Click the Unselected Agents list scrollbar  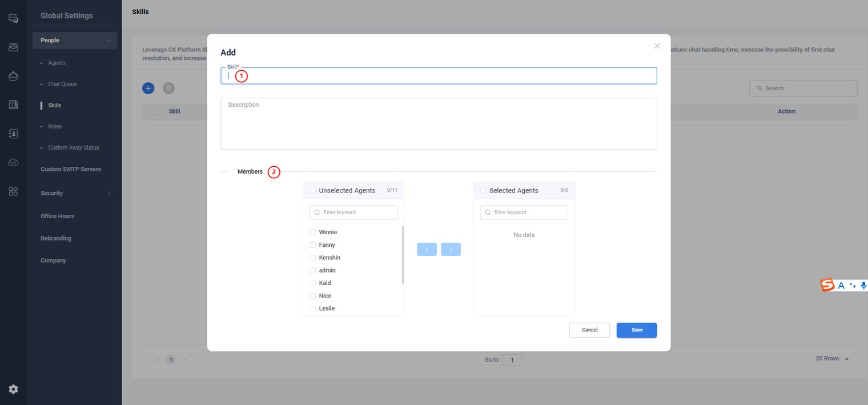point(403,255)
